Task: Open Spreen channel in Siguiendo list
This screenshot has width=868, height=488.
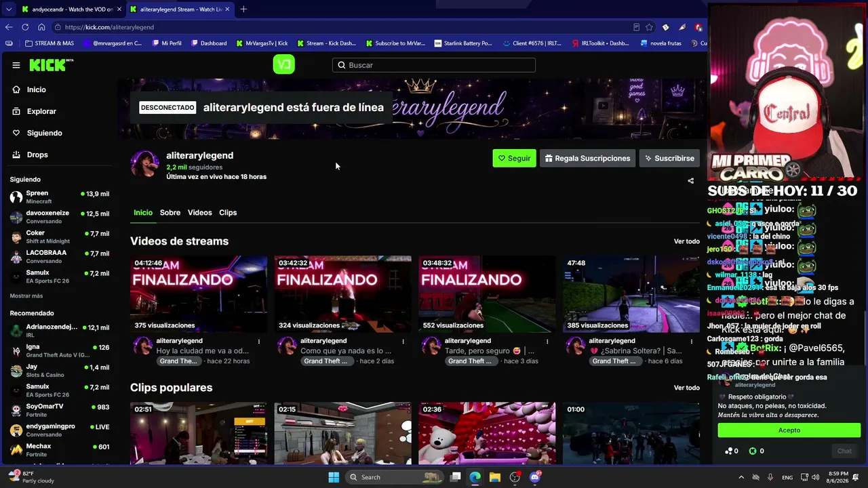Action: [x=60, y=197]
